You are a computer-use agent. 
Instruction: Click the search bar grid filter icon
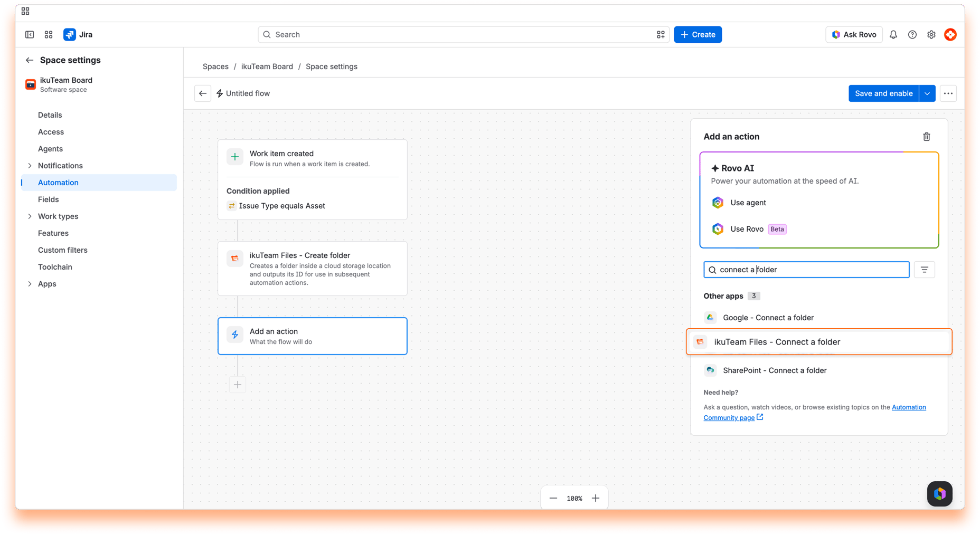click(660, 34)
